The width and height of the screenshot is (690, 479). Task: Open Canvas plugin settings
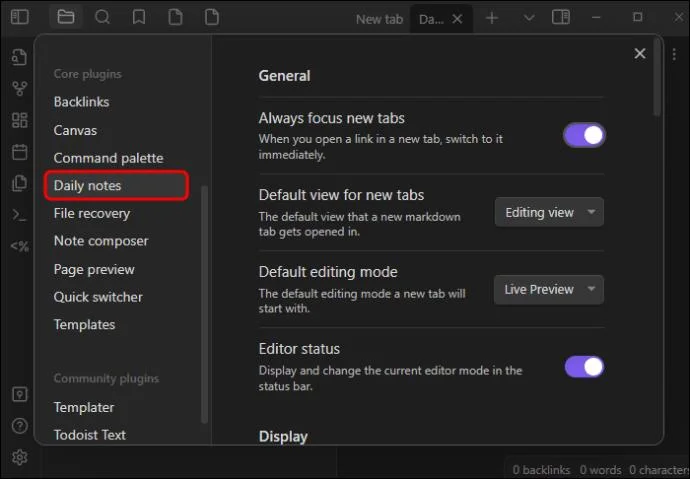[x=75, y=131]
